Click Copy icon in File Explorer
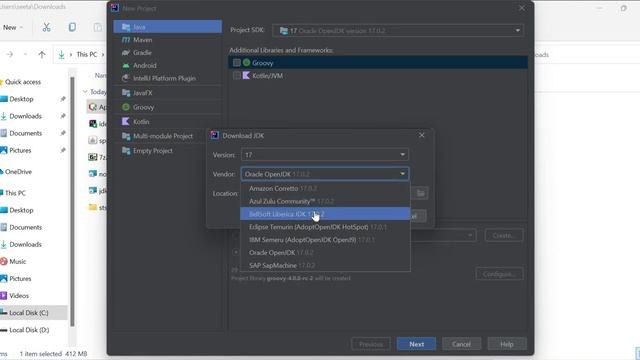 tap(72, 27)
